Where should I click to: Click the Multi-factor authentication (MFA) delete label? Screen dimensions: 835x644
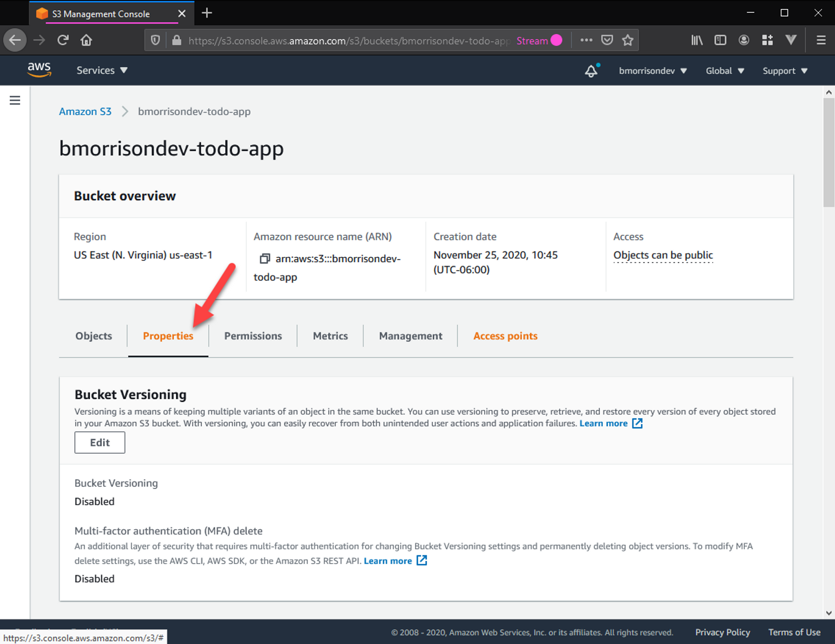click(x=168, y=531)
